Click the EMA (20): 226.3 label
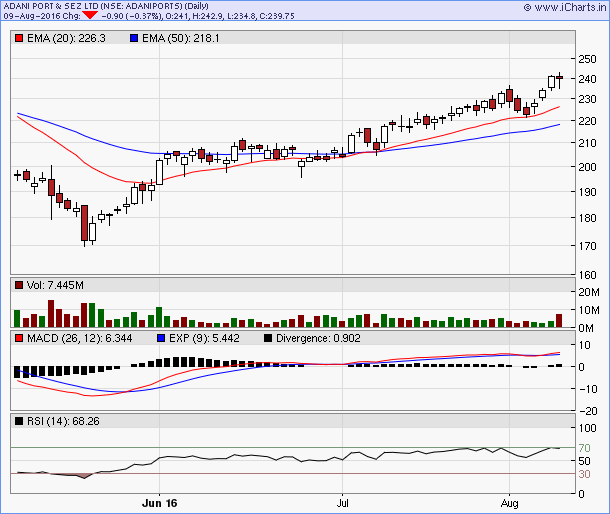Image resolution: width=610 pixels, height=514 pixels. 66,38
